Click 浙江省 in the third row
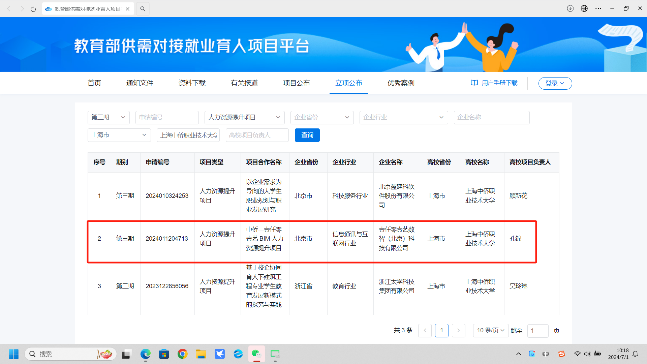 click(303, 286)
